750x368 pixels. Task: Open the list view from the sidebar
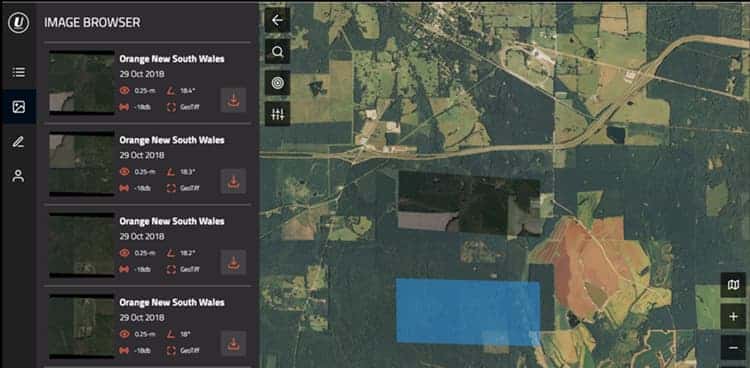pyautogui.click(x=19, y=72)
